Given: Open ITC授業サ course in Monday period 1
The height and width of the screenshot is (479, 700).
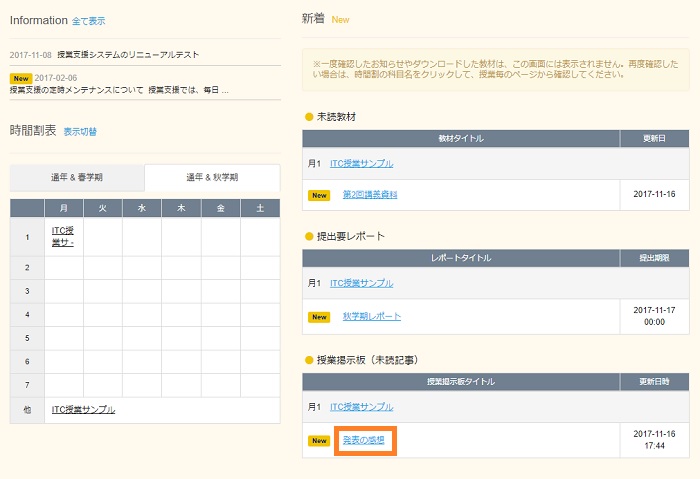Looking at the screenshot, I should tap(63, 236).
